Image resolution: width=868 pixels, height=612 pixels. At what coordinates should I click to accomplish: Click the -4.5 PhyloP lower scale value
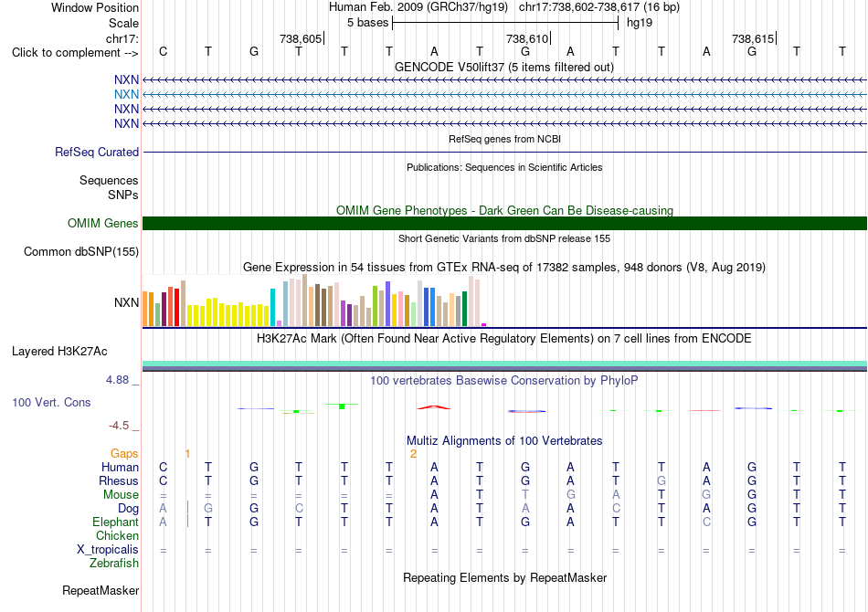(x=119, y=426)
